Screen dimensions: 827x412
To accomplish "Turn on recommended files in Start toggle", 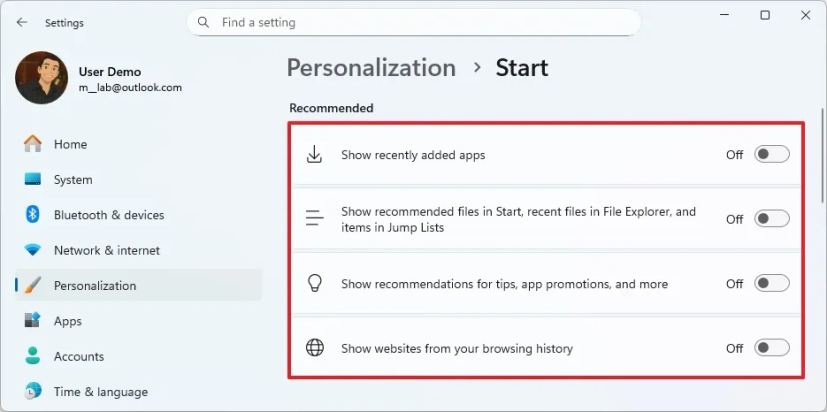I will 771,219.
